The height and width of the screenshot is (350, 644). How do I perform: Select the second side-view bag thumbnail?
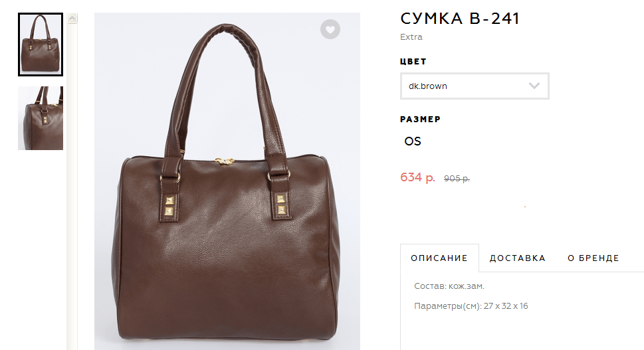[41, 118]
